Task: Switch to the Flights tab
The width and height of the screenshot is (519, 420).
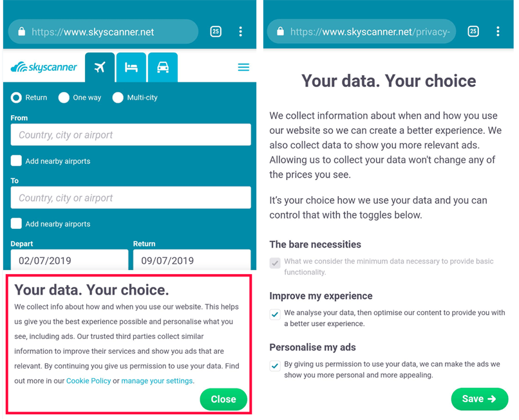Action: click(x=100, y=68)
